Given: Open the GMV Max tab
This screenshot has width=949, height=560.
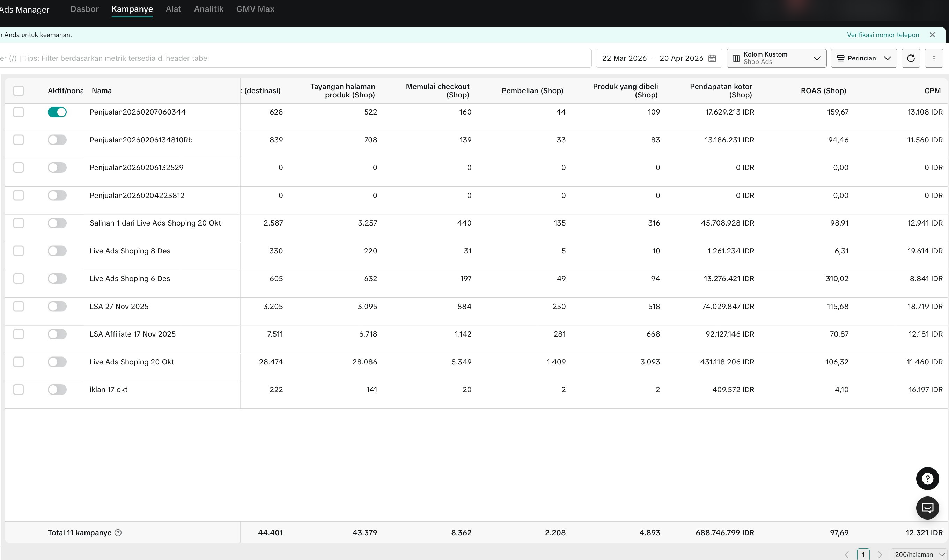Looking at the screenshot, I should pos(255,9).
